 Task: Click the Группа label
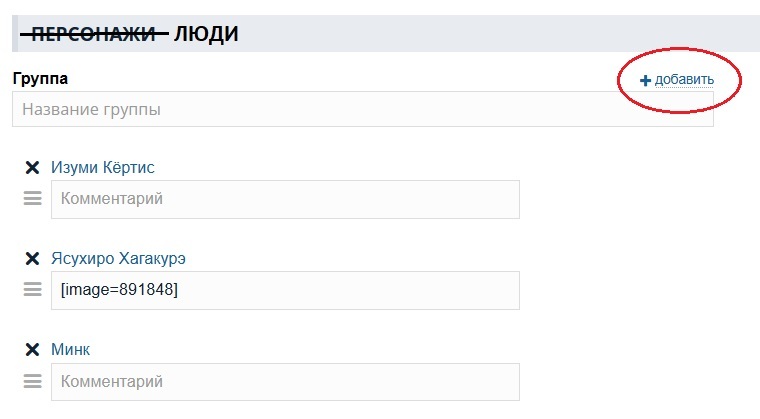(x=40, y=78)
